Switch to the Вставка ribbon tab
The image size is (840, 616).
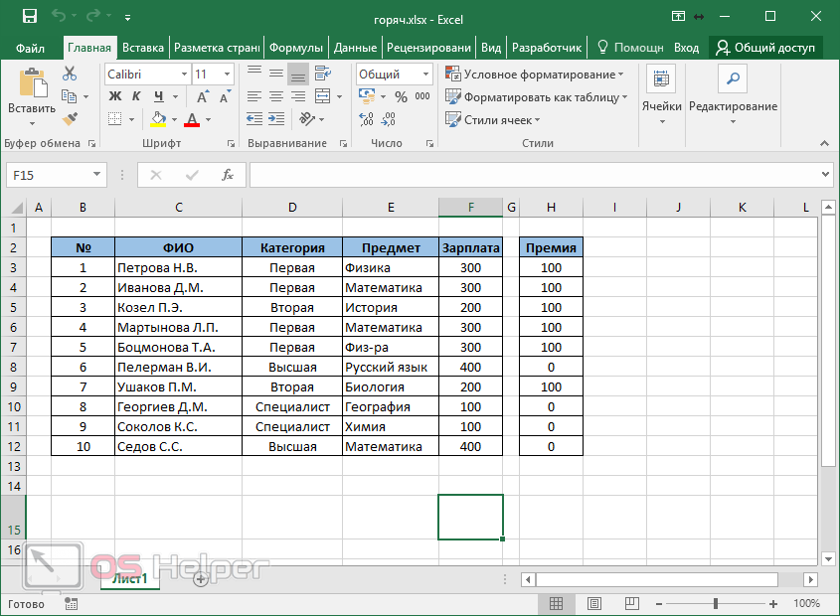pyautogui.click(x=143, y=48)
